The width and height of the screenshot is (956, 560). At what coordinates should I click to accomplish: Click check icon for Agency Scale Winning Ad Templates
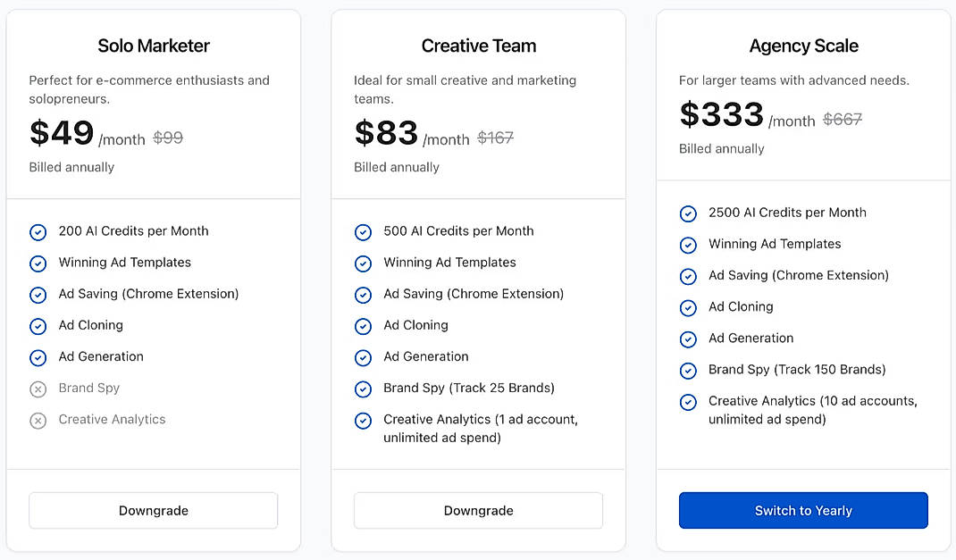pyautogui.click(x=688, y=245)
